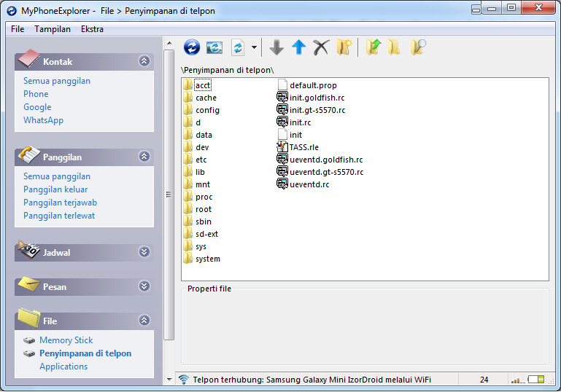
Task: Click the gray Download arrow icon
Action: coord(276,47)
